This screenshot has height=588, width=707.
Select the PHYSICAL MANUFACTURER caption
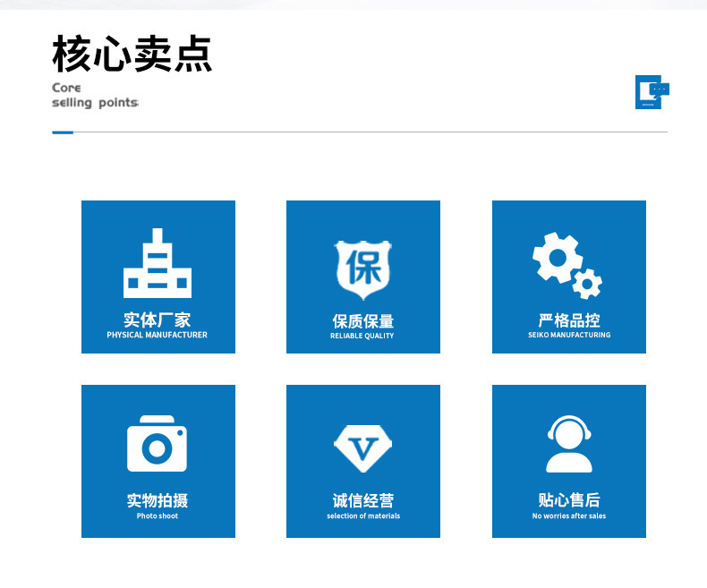point(157,335)
